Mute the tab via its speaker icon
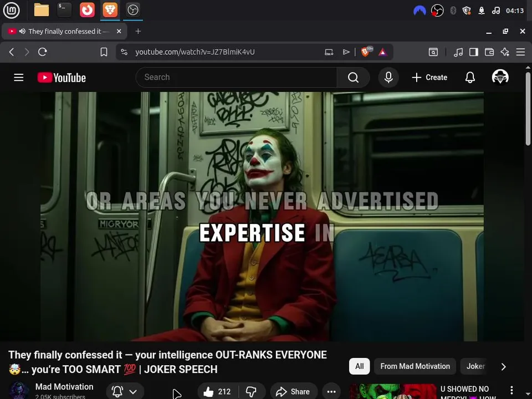The image size is (532, 399). (x=22, y=31)
